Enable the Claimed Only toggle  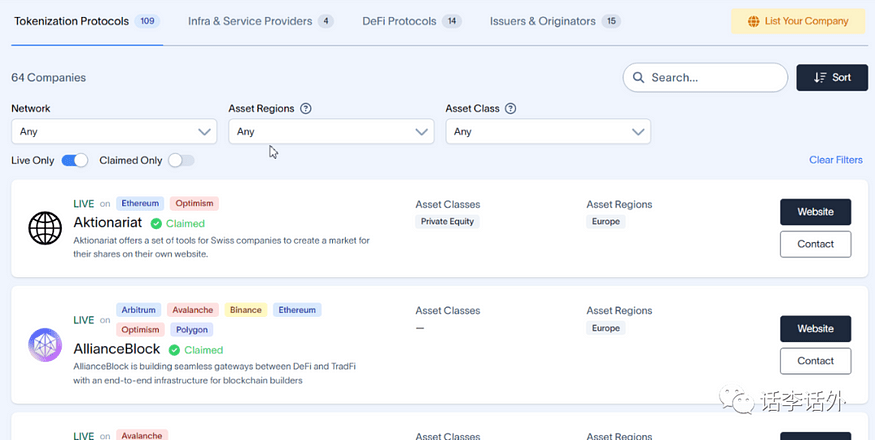tap(181, 160)
